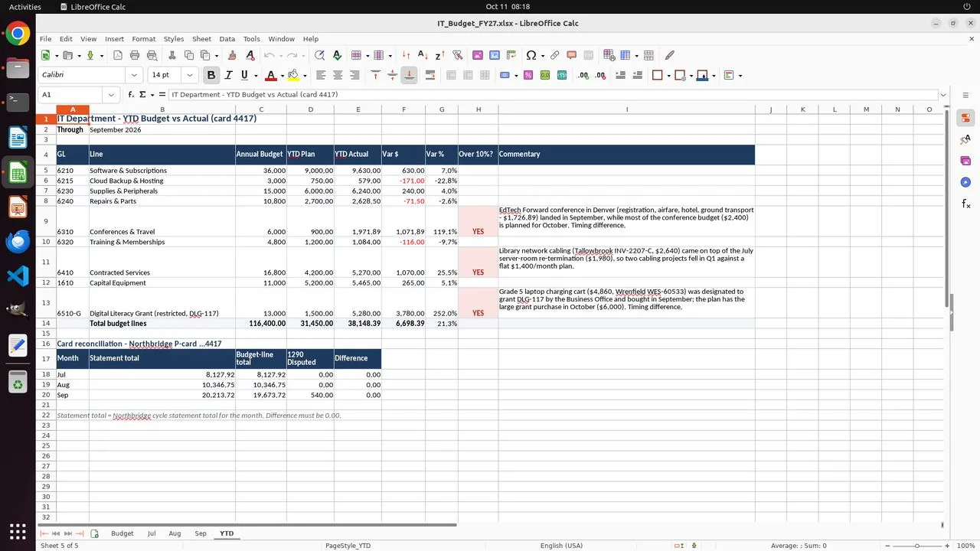Sort ascending using the A-Z icon
The image size is (980, 551).
pyautogui.click(x=423, y=55)
